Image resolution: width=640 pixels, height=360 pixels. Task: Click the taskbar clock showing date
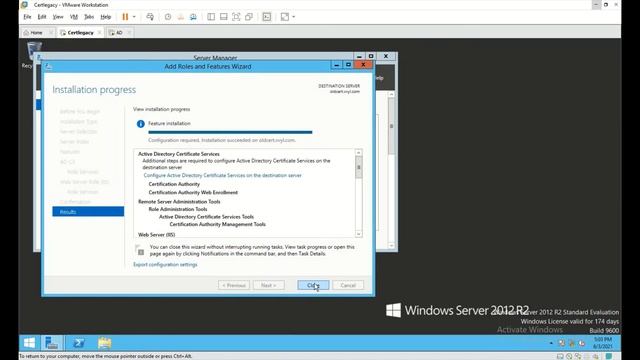pyautogui.click(x=603, y=343)
